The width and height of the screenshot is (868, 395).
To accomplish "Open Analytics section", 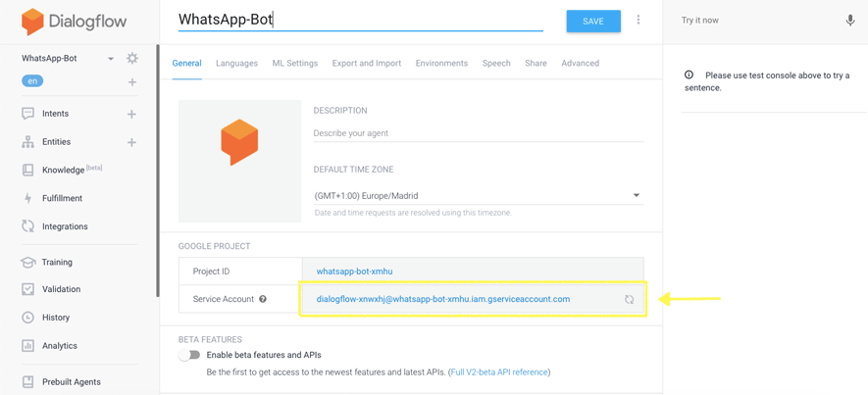I will [60, 346].
